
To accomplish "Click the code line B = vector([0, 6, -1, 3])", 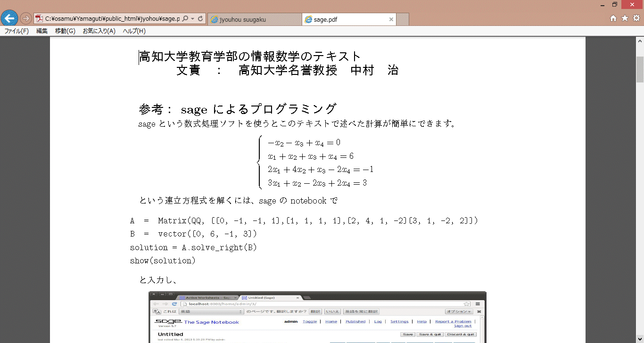I will point(193,234).
